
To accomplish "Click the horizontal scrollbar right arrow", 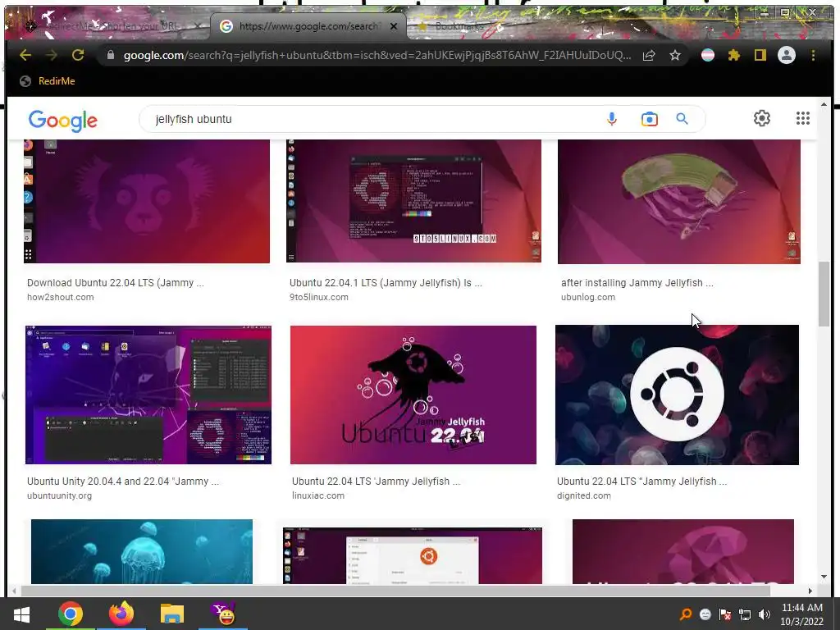I will click(x=810, y=591).
